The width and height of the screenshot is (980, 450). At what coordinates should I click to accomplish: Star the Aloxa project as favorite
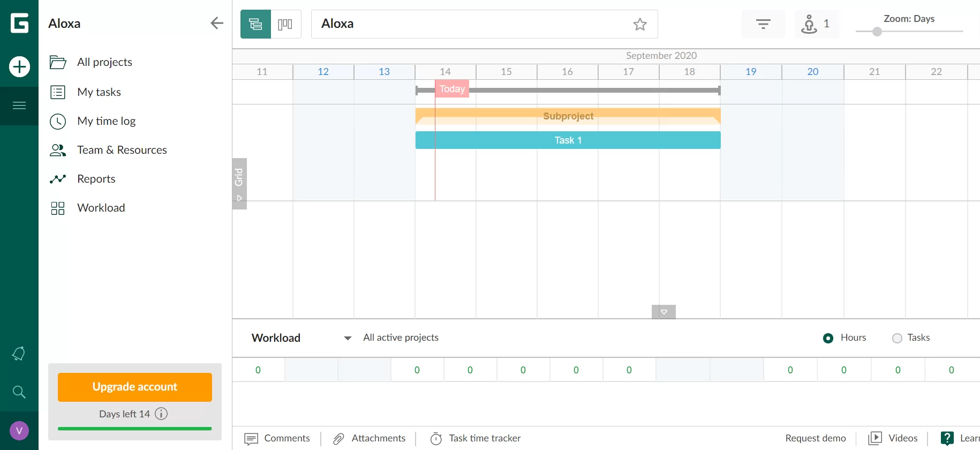coord(639,24)
